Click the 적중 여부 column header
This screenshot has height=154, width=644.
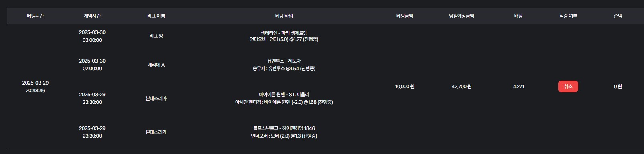568,16
